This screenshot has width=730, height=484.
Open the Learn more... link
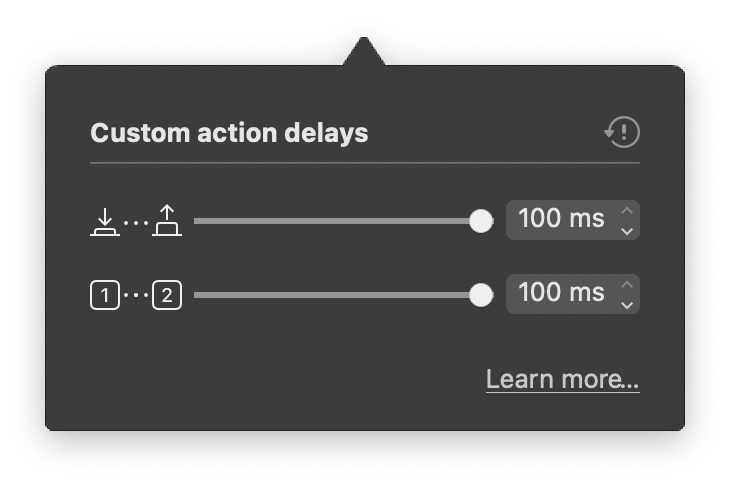pos(563,379)
